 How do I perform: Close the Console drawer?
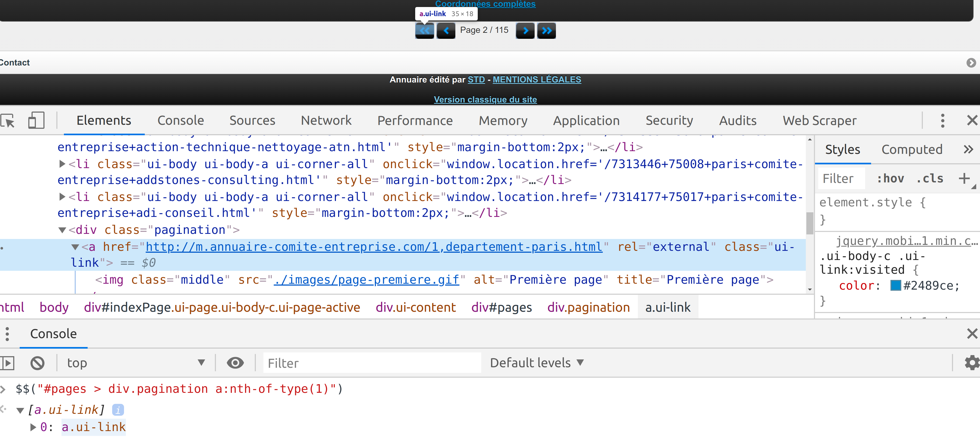972,334
